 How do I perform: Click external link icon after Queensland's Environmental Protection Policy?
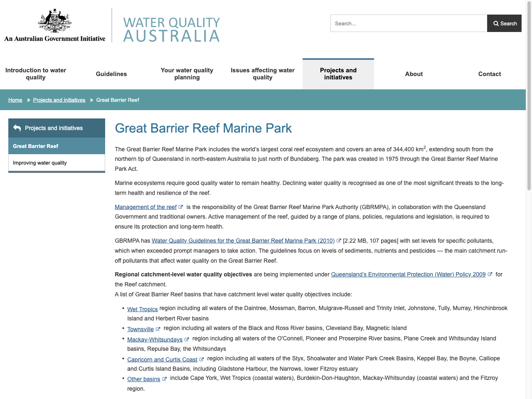490,274
